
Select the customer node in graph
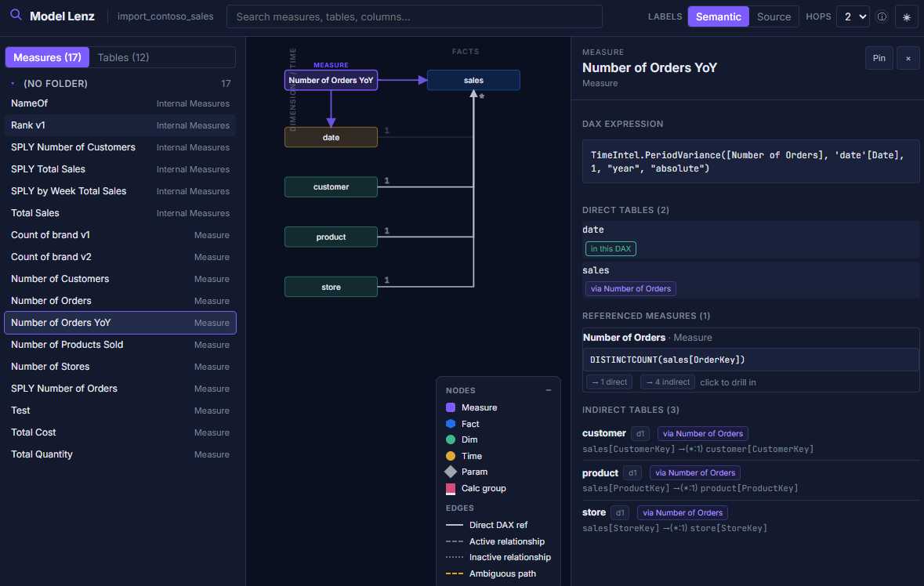tap(332, 186)
